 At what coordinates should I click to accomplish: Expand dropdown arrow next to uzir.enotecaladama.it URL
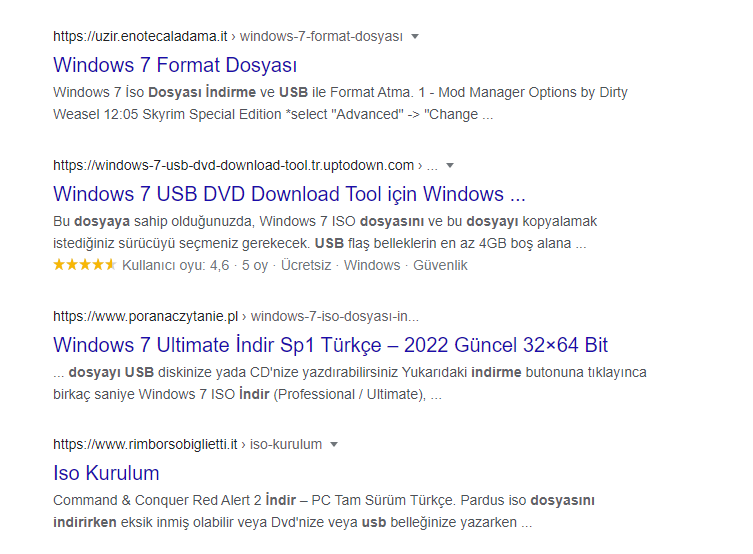click(415, 36)
